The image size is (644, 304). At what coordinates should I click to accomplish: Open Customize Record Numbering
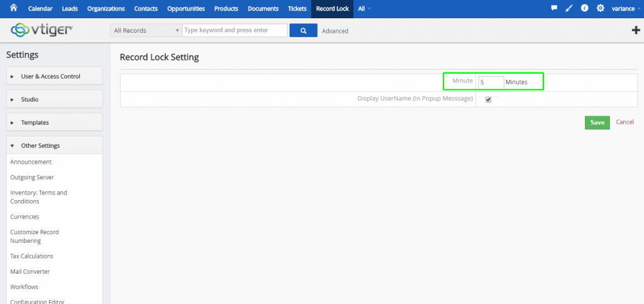[x=35, y=236]
